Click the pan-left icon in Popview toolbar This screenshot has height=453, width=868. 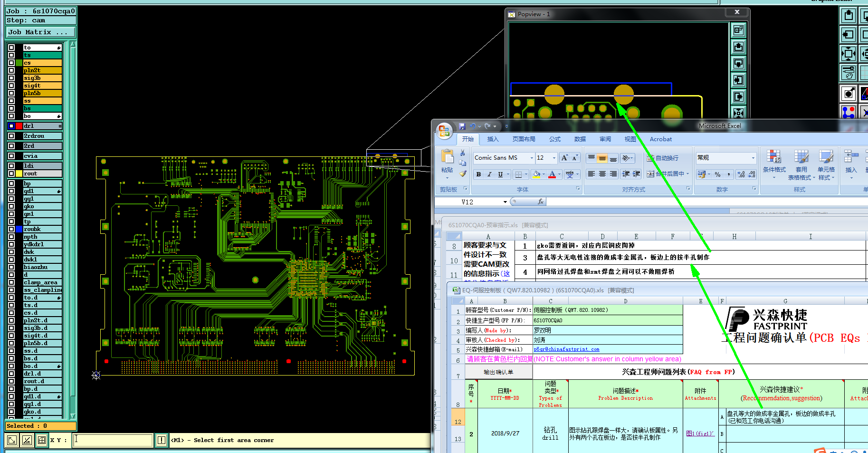click(738, 80)
